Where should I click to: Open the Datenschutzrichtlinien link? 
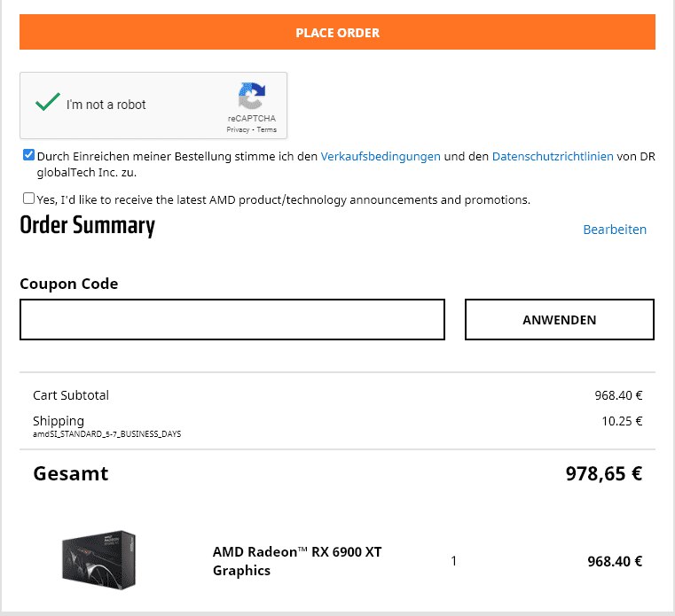pyautogui.click(x=553, y=156)
